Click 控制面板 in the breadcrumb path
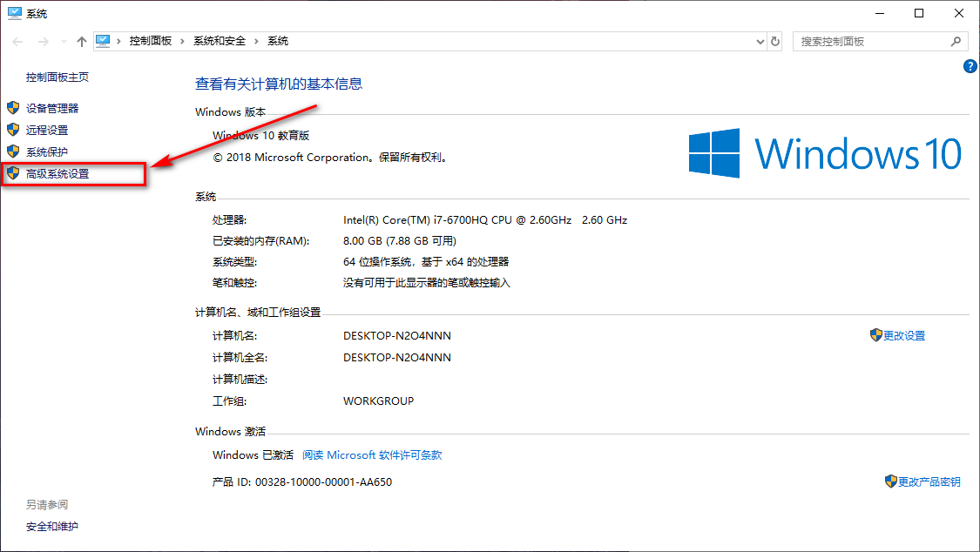This screenshot has width=980, height=552. [151, 41]
